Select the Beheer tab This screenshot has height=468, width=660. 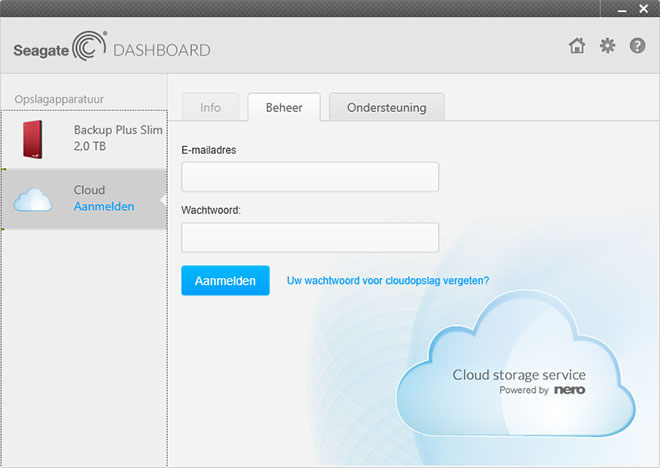coord(284,107)
